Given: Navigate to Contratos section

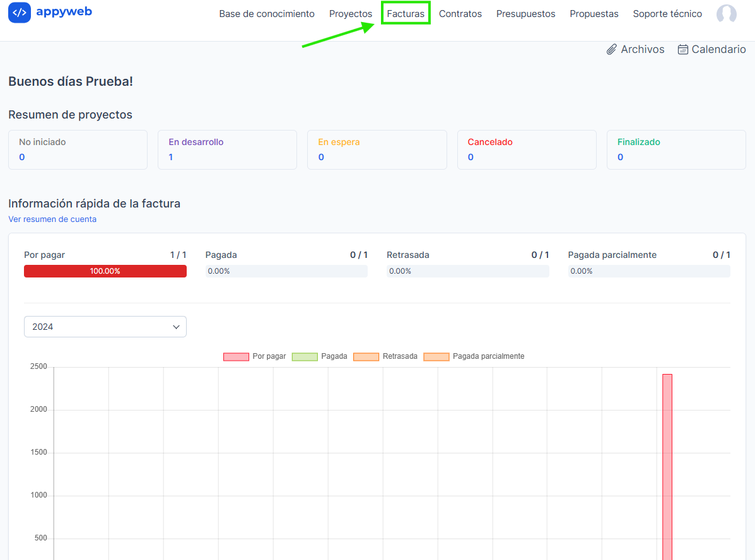Looking at the screenshot, I should click(460, 14).
